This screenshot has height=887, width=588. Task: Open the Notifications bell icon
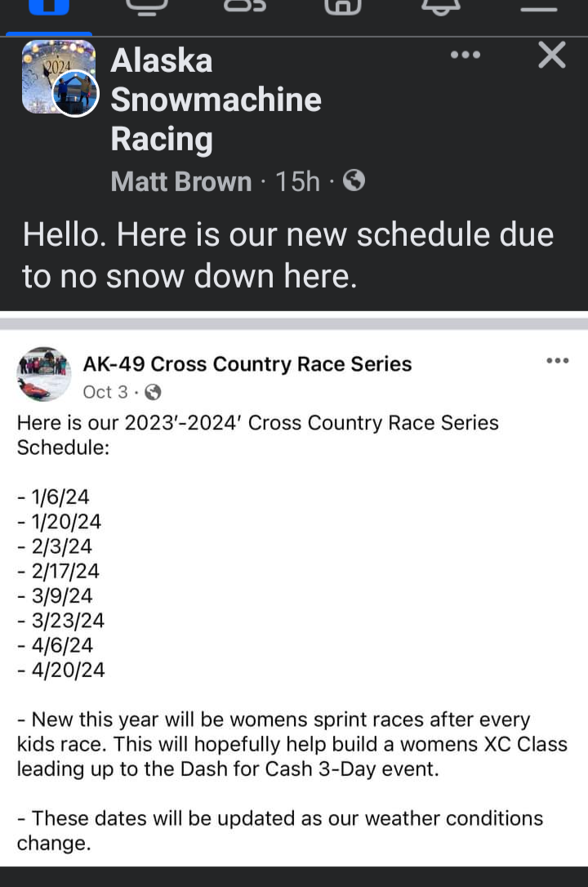pos(441,7)
